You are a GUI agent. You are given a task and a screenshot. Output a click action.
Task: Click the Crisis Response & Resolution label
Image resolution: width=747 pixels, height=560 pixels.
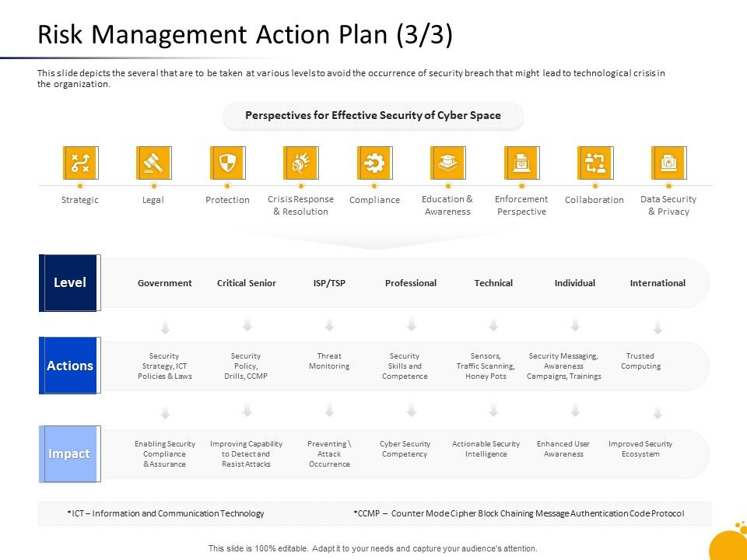click(x=300, y=205)
